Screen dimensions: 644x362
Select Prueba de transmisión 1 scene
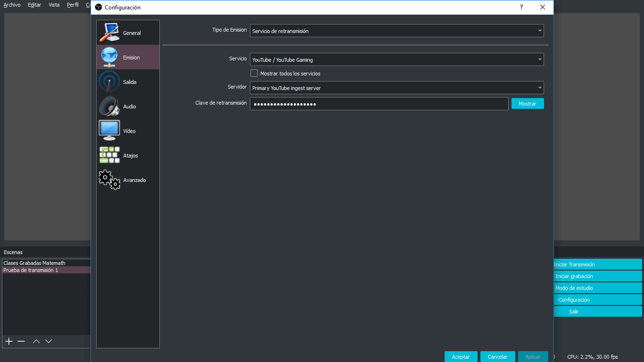click(x=46, y=270)
